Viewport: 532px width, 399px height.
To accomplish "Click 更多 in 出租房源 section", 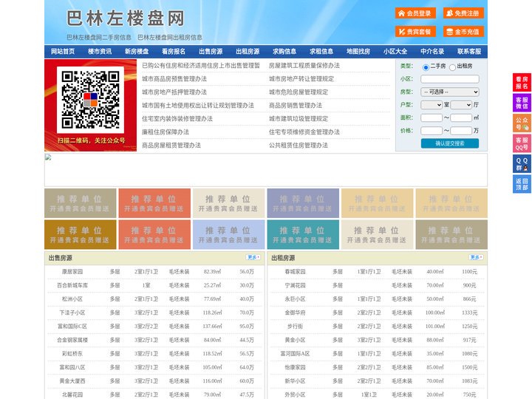I will pyautogui.click(x=476, y=257).
